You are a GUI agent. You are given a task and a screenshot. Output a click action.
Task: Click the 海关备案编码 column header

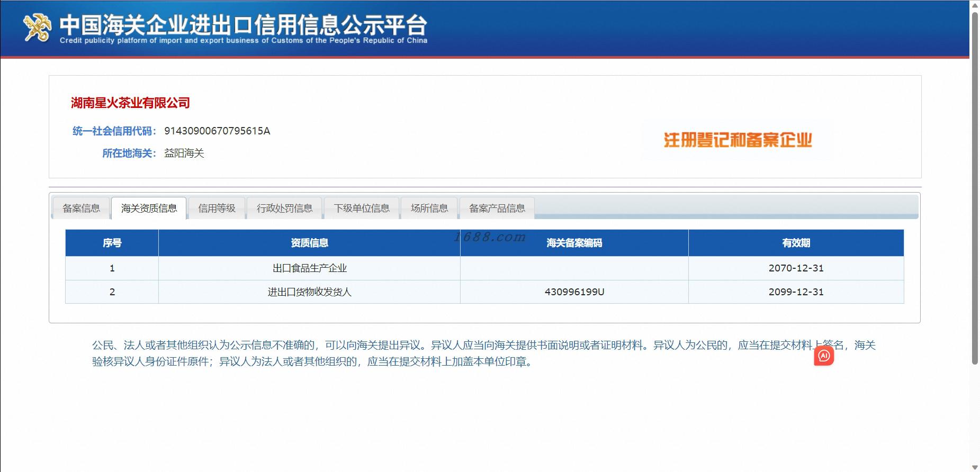[x=574, y=243]
